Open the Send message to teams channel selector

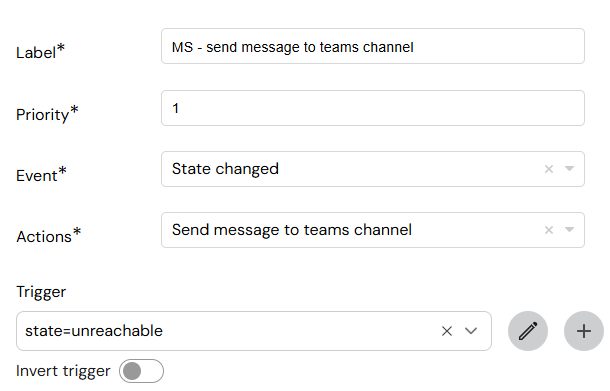point(373,230)
